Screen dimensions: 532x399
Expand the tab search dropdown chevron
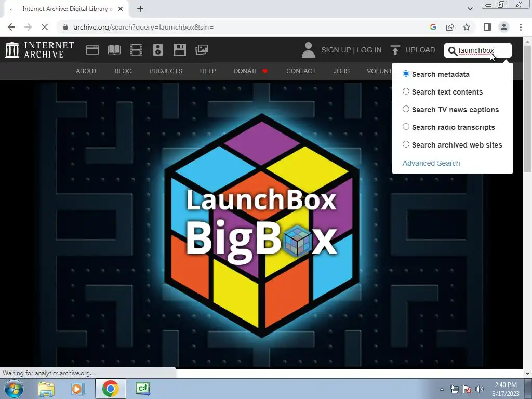tap(470, 9)
